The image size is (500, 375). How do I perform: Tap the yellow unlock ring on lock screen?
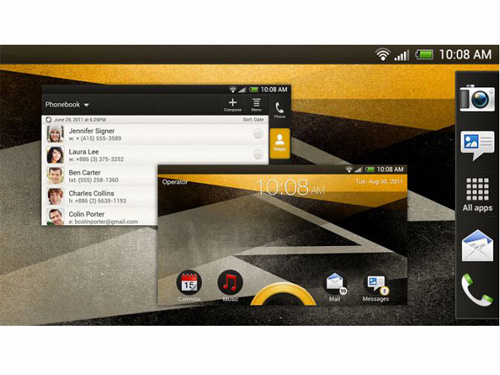pos(283,294)
